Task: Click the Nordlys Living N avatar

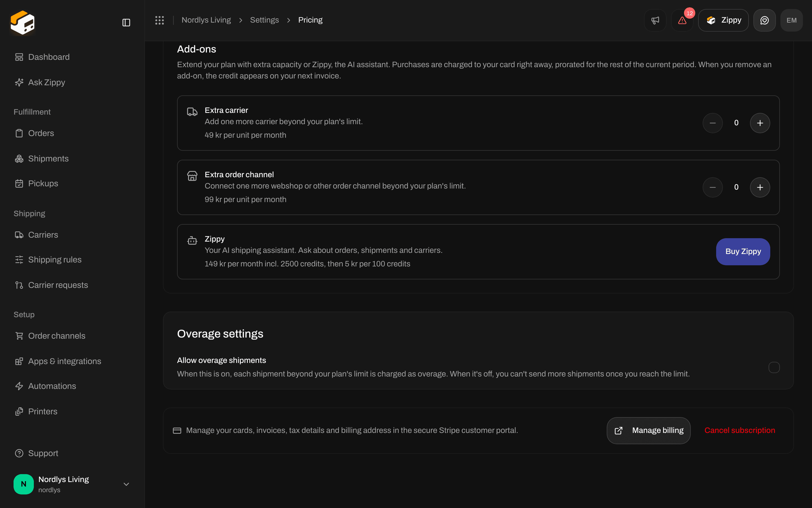Action: (23, 484)
